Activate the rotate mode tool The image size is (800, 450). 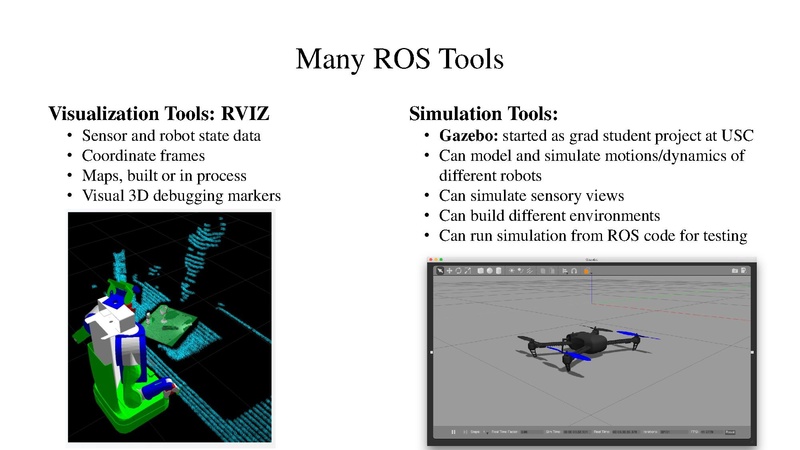coord(457,270)
